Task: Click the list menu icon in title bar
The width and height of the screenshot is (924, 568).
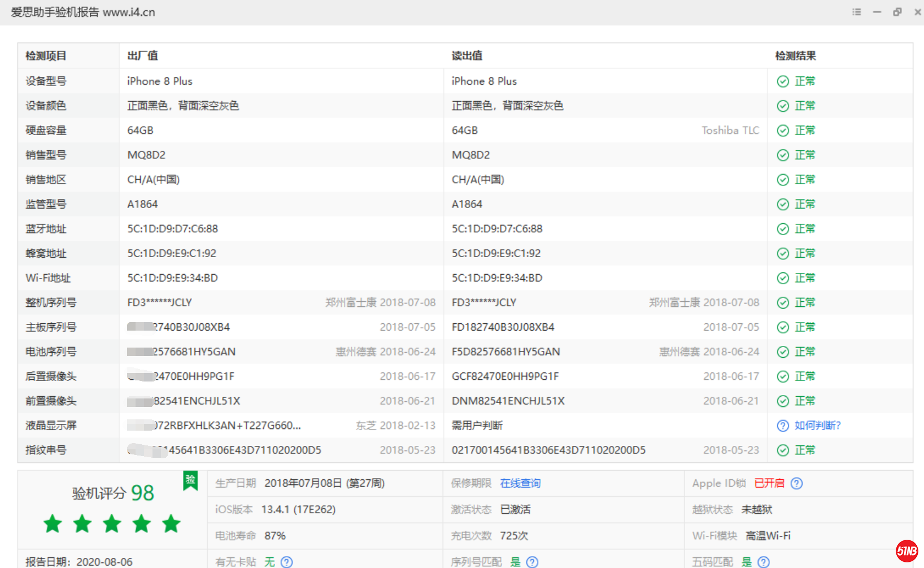Action: pos(856,12)
